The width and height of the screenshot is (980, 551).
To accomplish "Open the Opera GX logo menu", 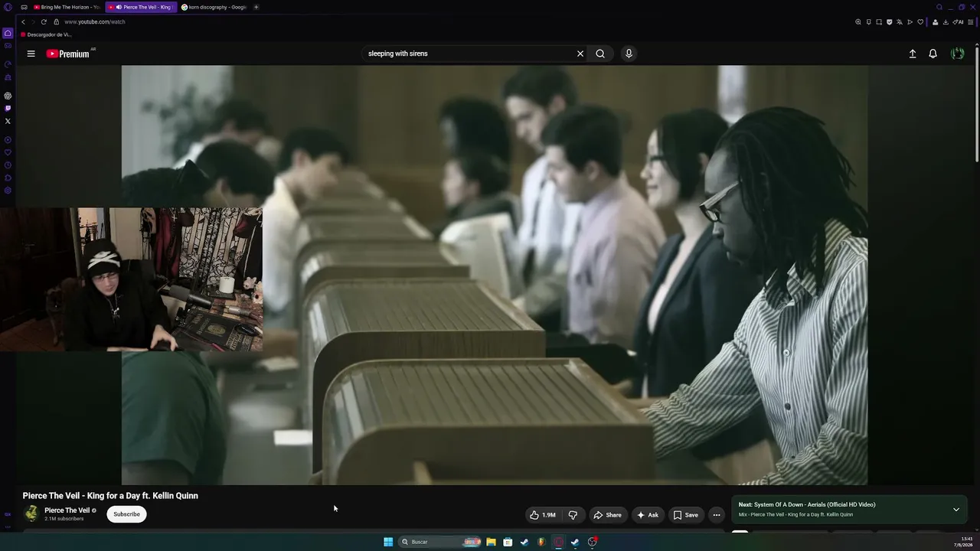I will pos(8,7).
